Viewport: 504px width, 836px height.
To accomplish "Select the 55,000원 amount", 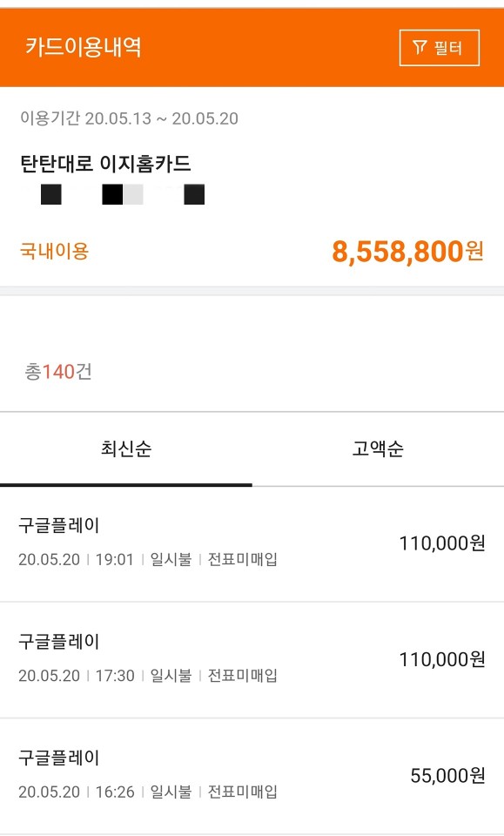I will coord(447,776).
